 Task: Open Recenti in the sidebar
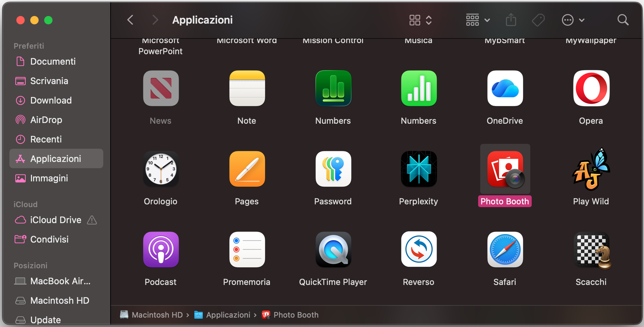(56, 139)
